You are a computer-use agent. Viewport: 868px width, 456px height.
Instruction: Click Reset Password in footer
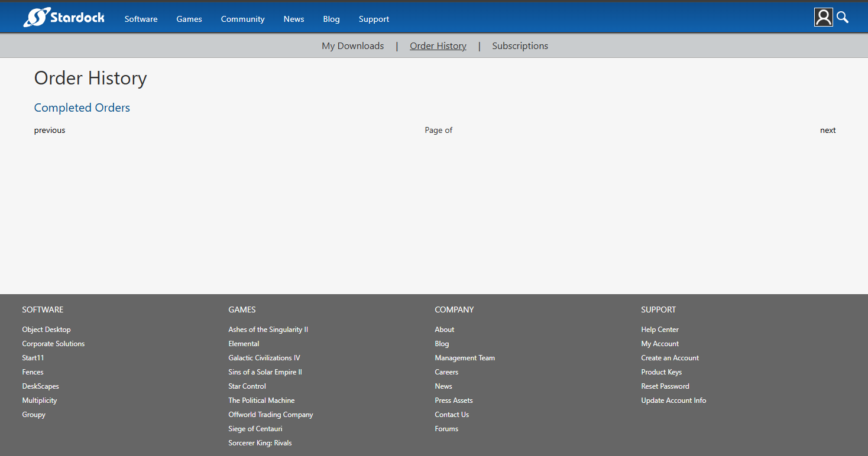click(x=665, y=386)
